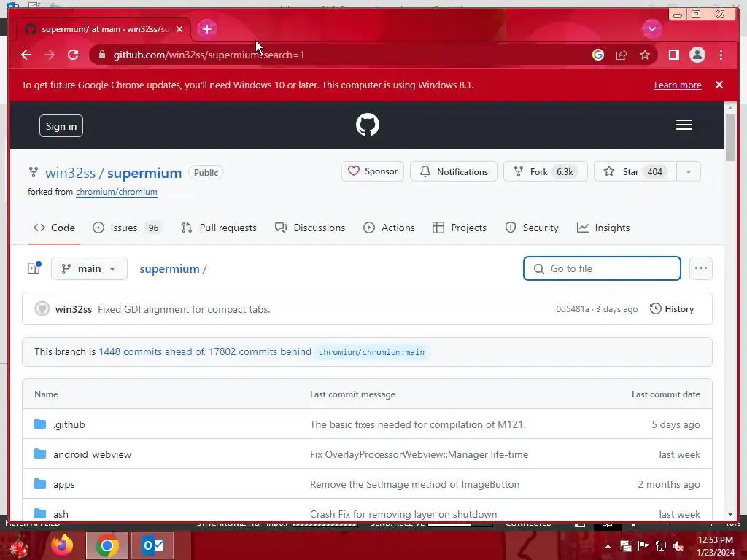Open Remove SetImage method commit message
Viewport: 747px width, 560px height.
click(x=414, y=484)
